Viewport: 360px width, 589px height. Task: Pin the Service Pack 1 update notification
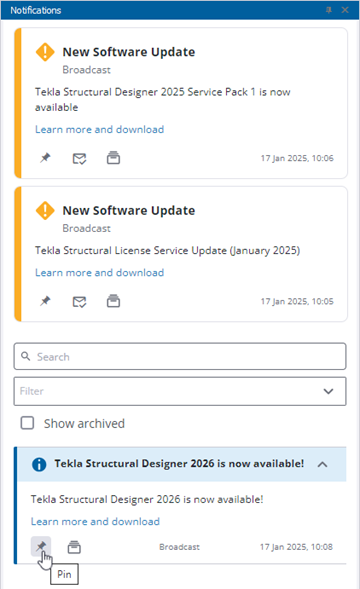tap(45, 158)
